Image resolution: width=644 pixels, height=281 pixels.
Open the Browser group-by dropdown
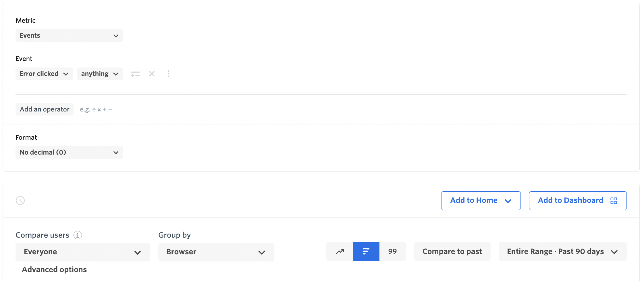point(216,252)
